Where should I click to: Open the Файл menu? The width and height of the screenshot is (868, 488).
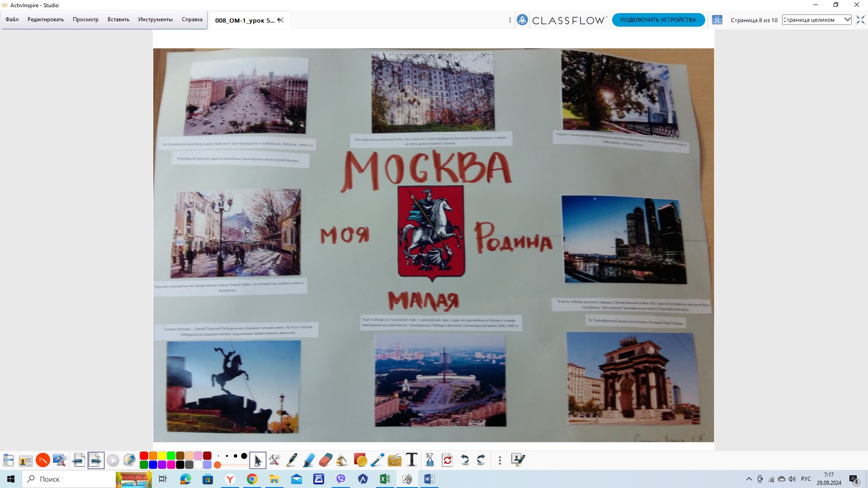click(12, 19)
